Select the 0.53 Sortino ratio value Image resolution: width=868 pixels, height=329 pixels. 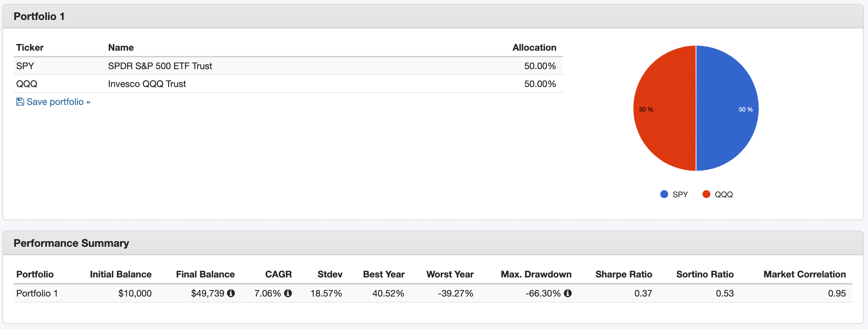[725, 293]
